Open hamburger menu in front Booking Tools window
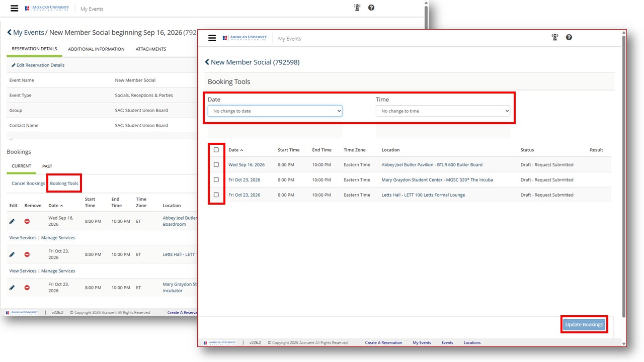The image size is (644, 362). (212, 38)
